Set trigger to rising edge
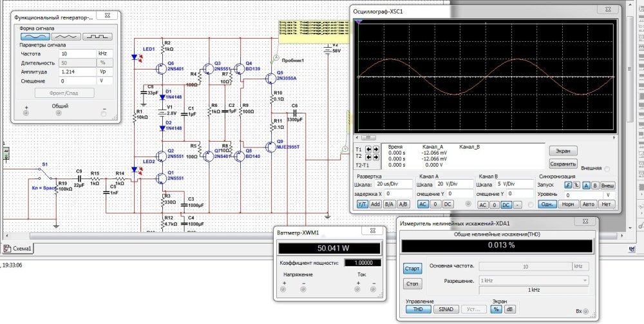 [569, 185]
